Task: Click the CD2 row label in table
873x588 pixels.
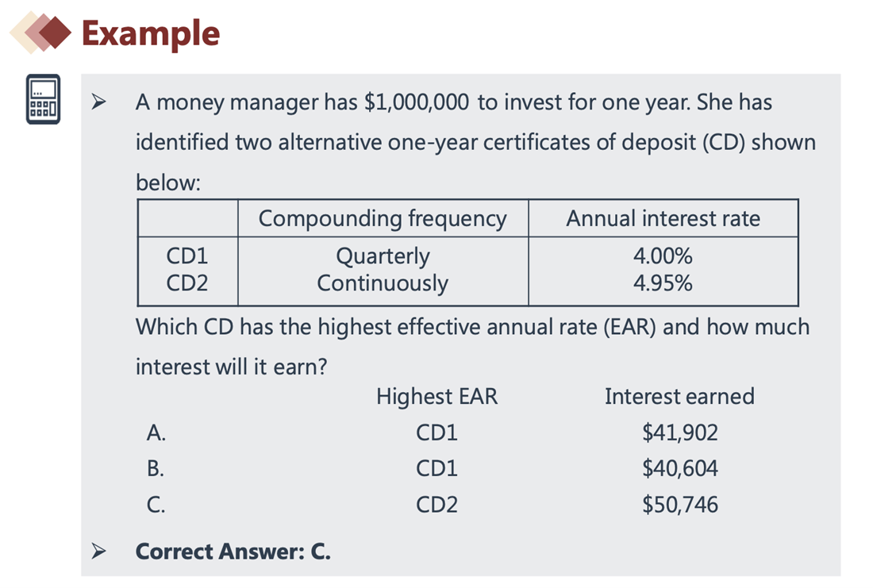Action: coord(187,282)
